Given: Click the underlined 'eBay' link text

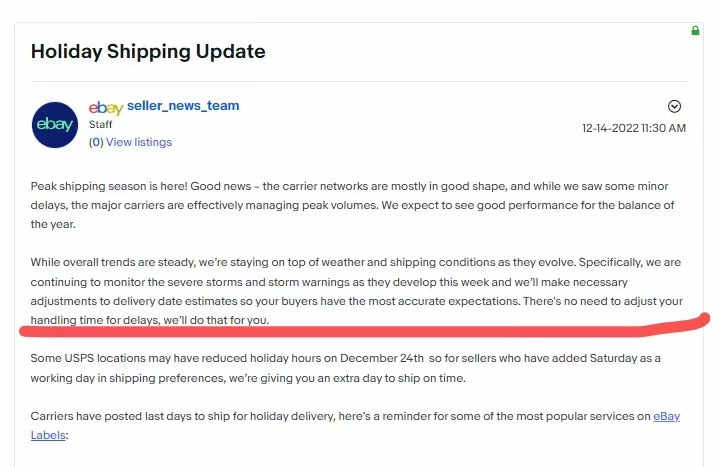Looking at the screenshot, I should click(666, 416).
